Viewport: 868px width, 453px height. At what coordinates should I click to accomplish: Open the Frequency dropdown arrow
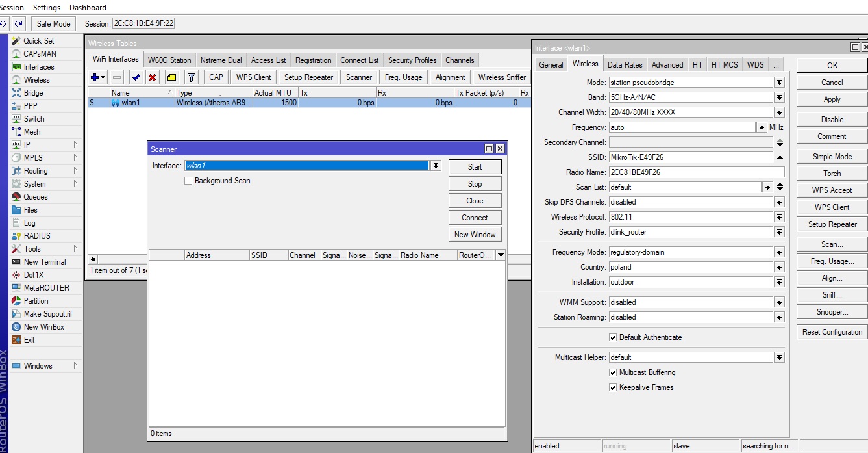click(762, 127)
